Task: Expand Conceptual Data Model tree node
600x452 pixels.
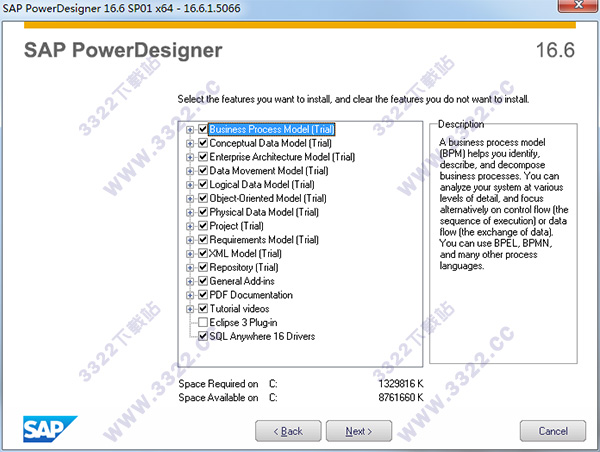Action: click(190, 144)
